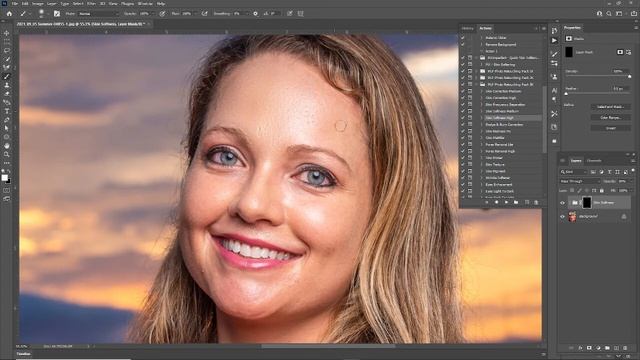Image resolution: width=640 pixels, height=360 pixels.
Task: Select the Hand tool
Action: pos(7,146)
